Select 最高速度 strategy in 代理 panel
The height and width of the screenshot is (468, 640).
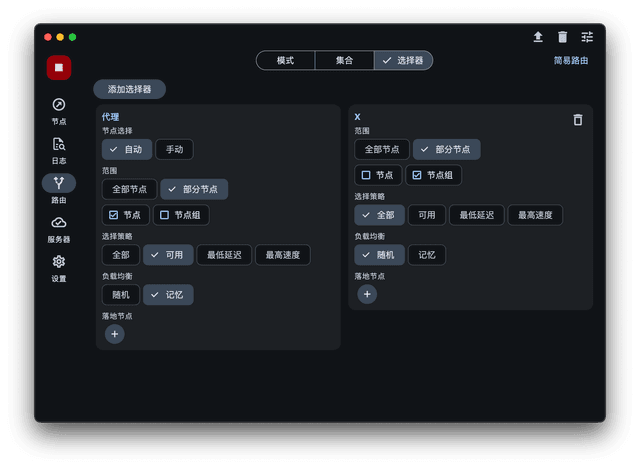point(283,255)
